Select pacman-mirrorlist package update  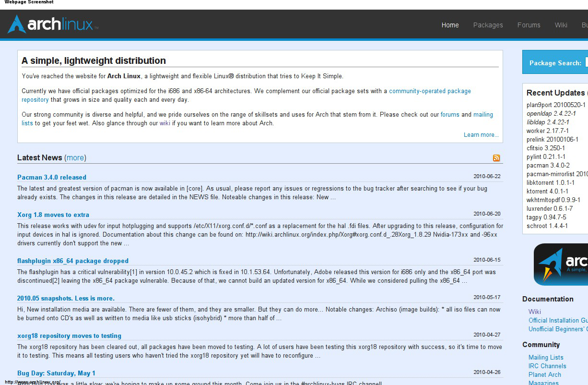coord(557,174)
